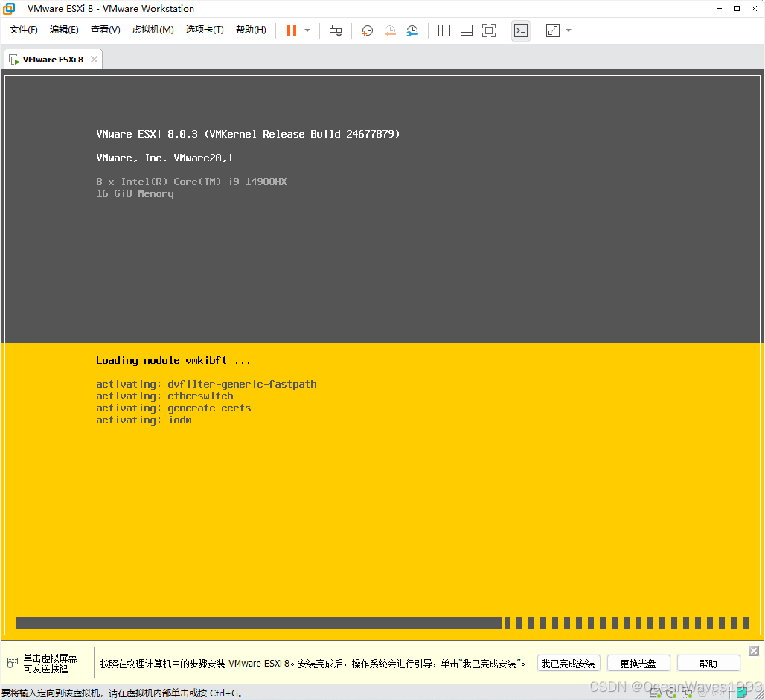Image resolution: width=765 pixels, height=700 pixels.
Task: Open the 虚拟机(M) menu
Action: click(x=153, y=30)
